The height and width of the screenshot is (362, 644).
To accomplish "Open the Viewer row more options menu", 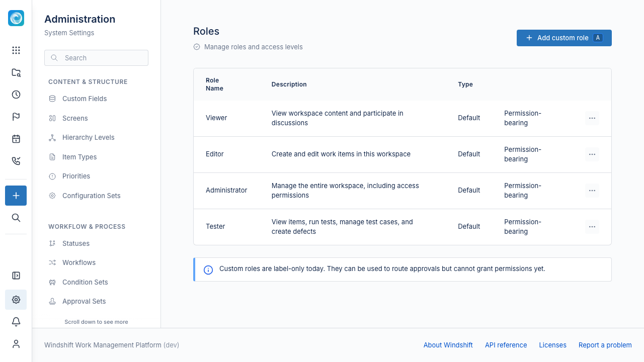I will click(592, 118).
